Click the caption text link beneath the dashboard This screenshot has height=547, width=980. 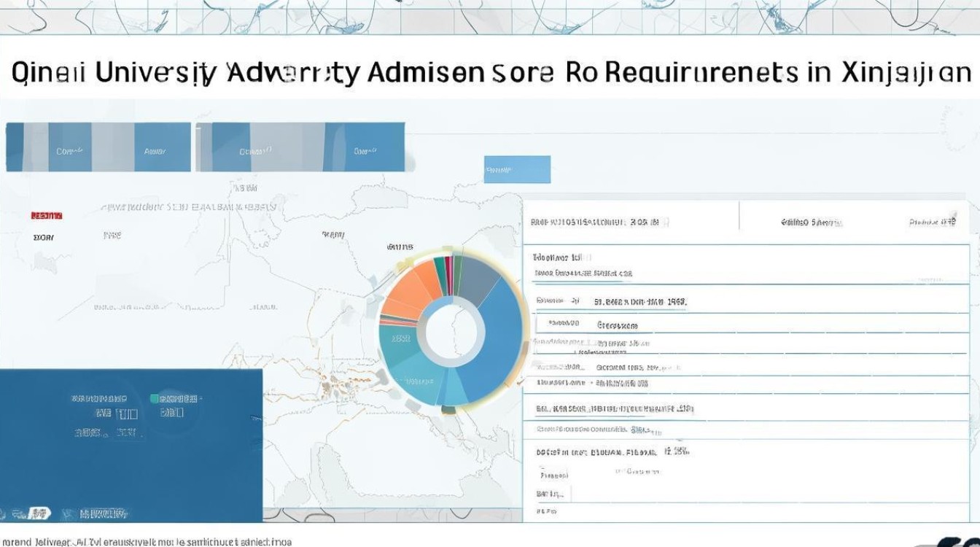[146, 542]
